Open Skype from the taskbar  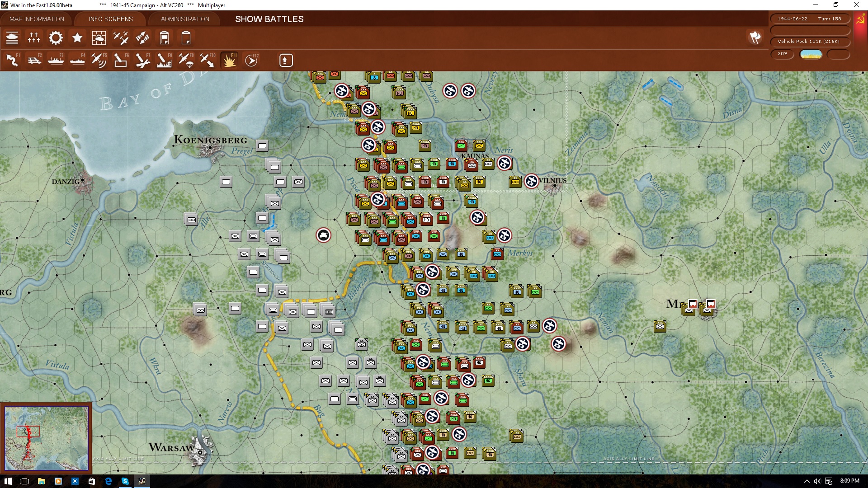pos(125,481)
